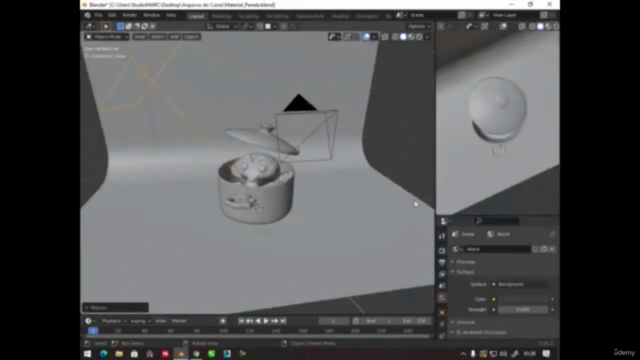Play animation in reverse
The image size is (640, 360).
[258, 321]
